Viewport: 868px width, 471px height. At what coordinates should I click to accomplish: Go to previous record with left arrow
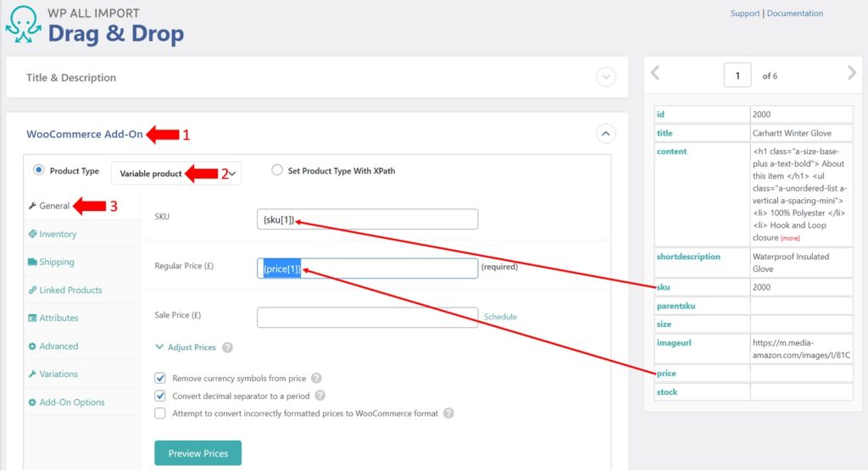(x=655, y=73)
